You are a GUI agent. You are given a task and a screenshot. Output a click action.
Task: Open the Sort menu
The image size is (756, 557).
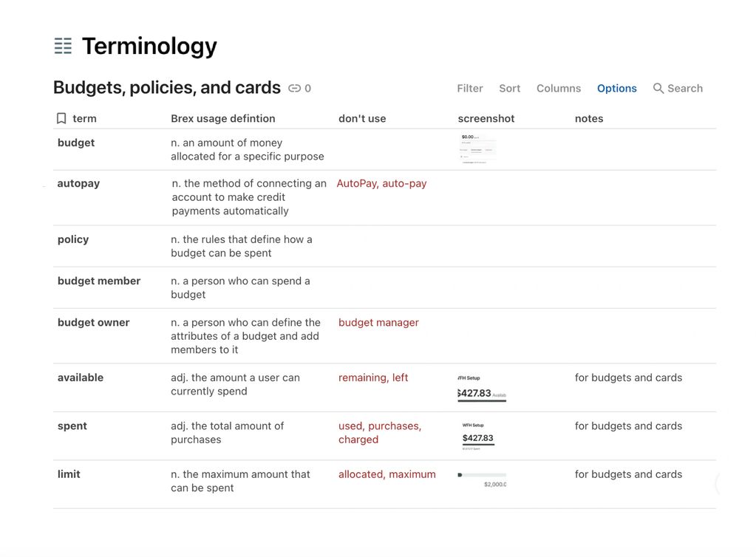(509, 89)
